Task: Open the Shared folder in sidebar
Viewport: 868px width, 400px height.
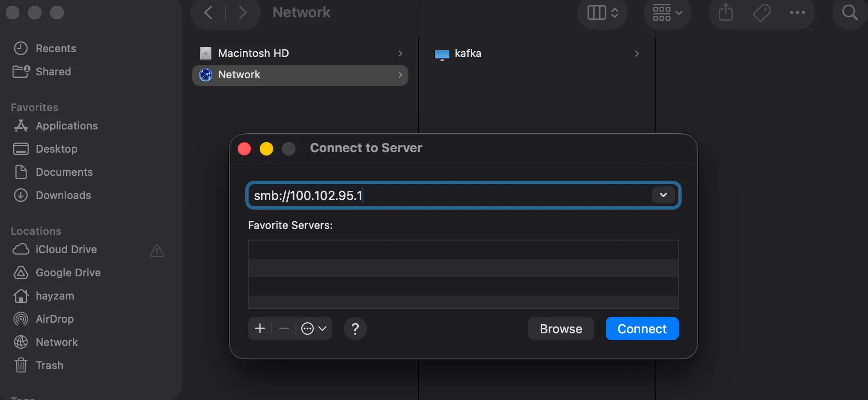Action: (x=42, y=71)
